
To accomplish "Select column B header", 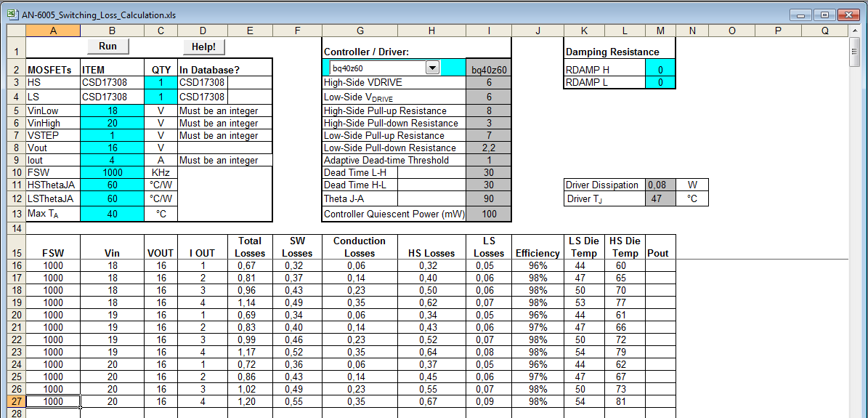I will pos(113,31).
